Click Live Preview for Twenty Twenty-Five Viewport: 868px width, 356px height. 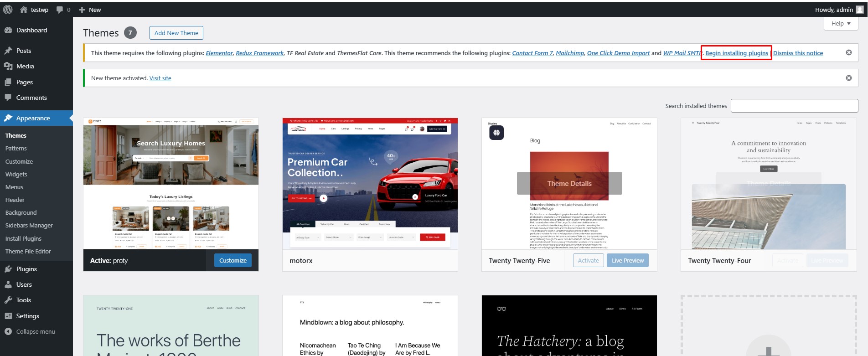coord(628,260)
